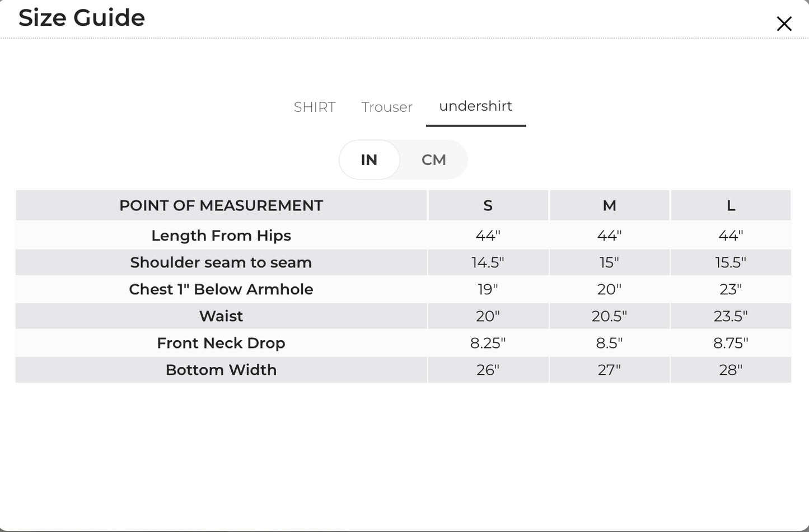Click the 14.5" shoulder value for S

(488, 262)
